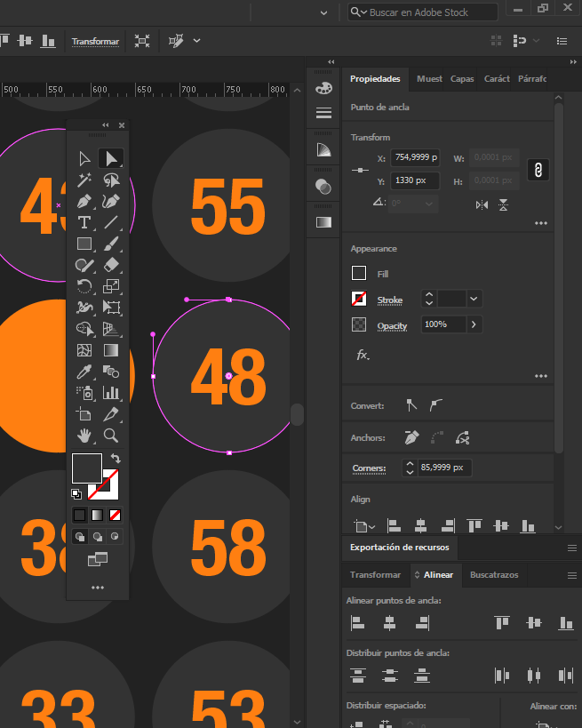Select the Direct Selection tool

[x=111, y=158]
